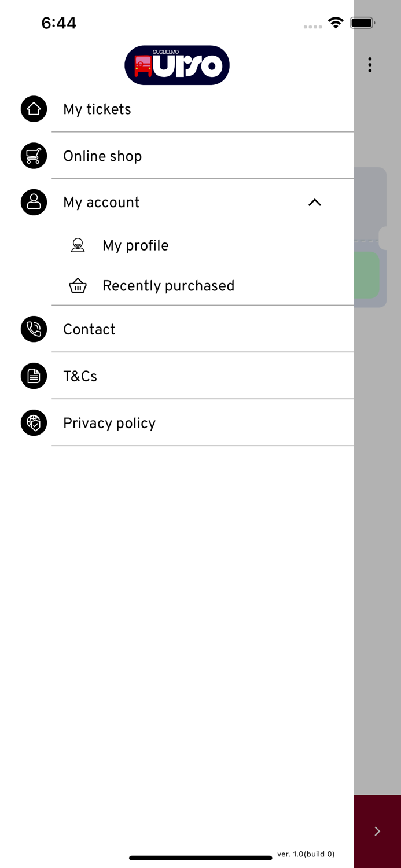Screen dimensions: 401x868
Task: Tap the basket icon for Recently purchased
Action: click(x=78, y=286)
